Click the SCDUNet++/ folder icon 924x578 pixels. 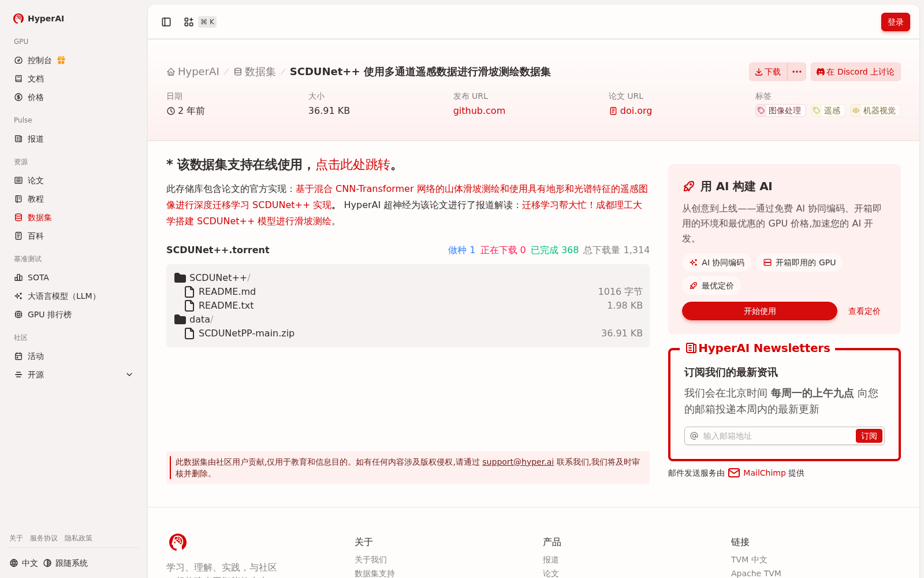click(180, 277)
